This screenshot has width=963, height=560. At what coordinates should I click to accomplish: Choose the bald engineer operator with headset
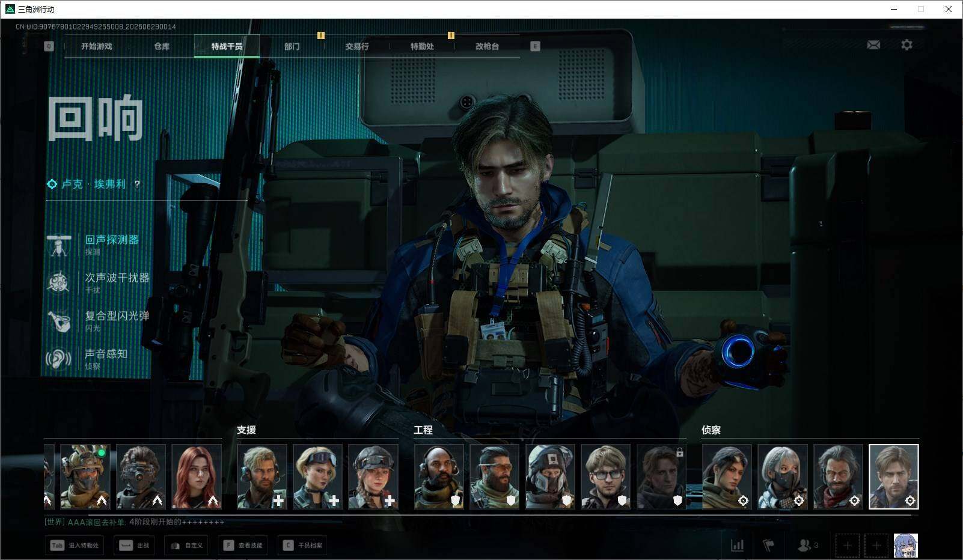[439, 477]
